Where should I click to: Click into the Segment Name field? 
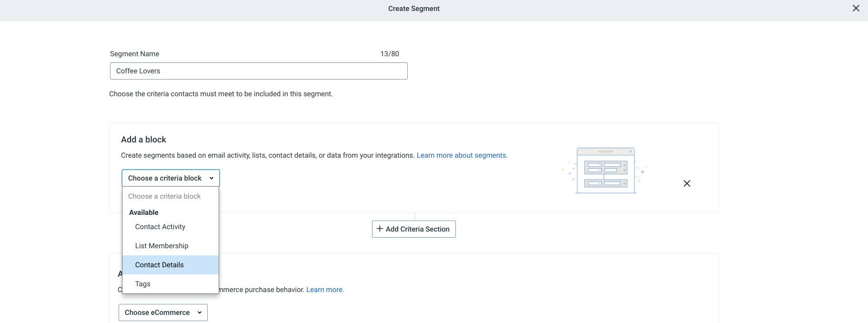[x=258, y=71]
